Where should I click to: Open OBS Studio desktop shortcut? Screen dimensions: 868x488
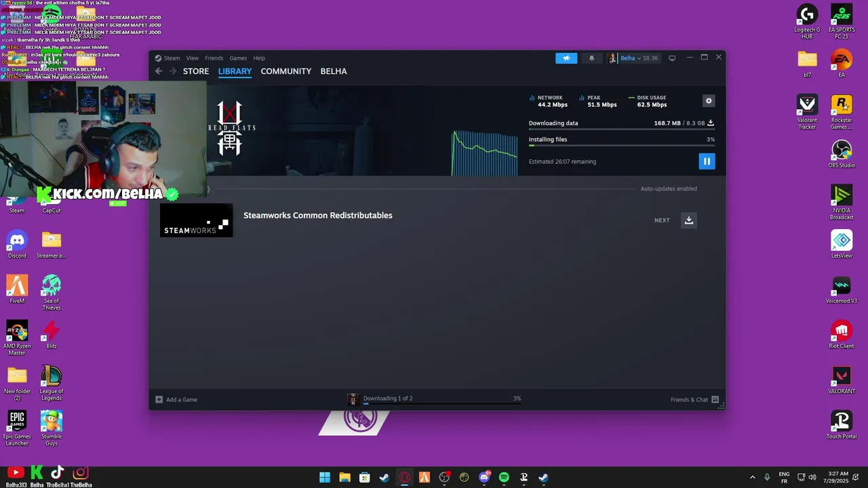click(x=842, y=154)
